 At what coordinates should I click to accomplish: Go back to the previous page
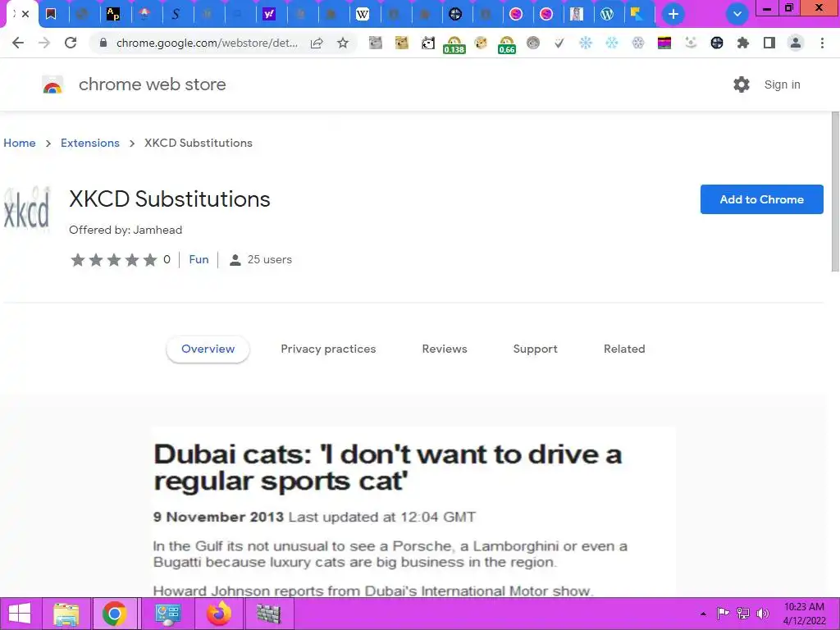point(18,43)
